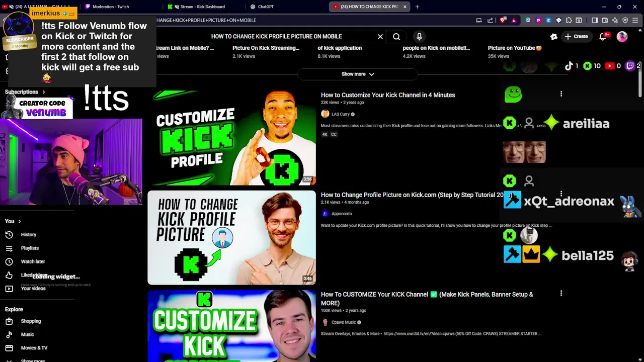Expand Subscriptions section arrow

pos(44,92)
